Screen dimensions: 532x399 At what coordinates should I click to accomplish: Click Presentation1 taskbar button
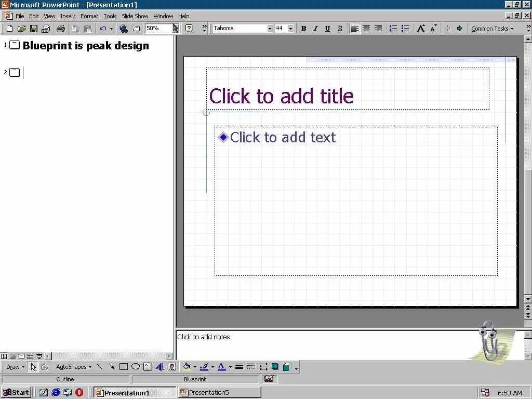tap(135, 393)
